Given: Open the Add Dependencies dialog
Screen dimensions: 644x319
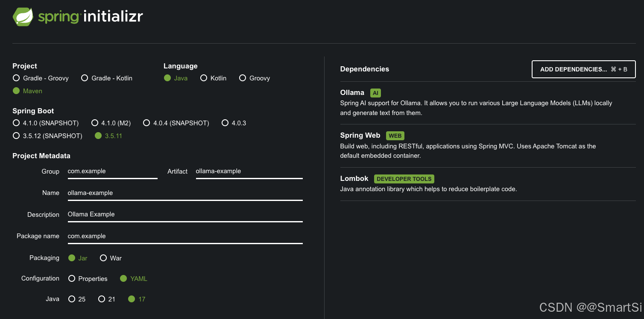Looking at the screenshot, I should [583, 69].
